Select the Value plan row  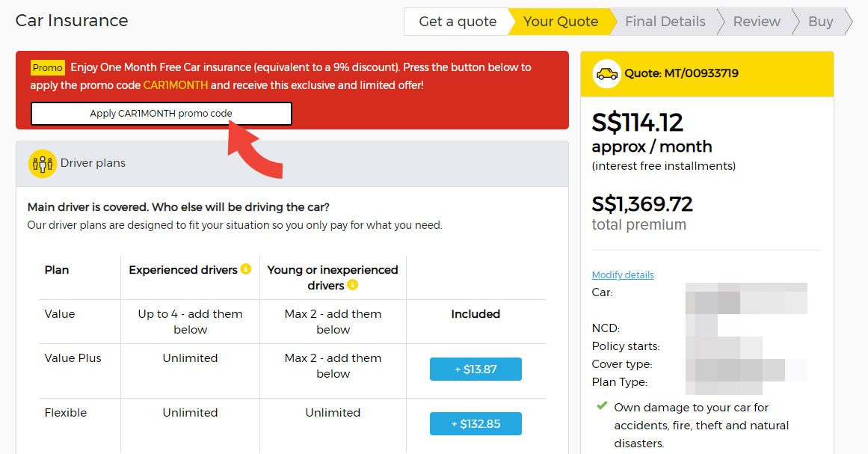(x=60, y=314)
